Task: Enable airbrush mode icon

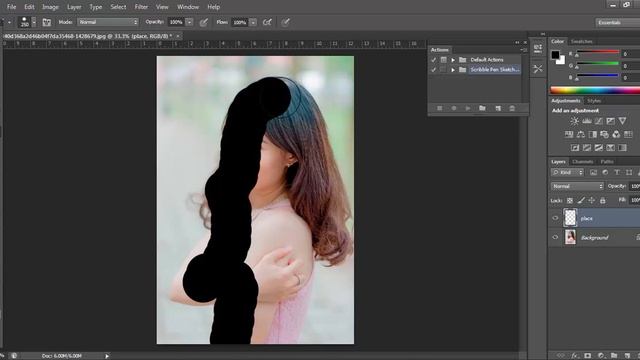Action: pos(267,22)
